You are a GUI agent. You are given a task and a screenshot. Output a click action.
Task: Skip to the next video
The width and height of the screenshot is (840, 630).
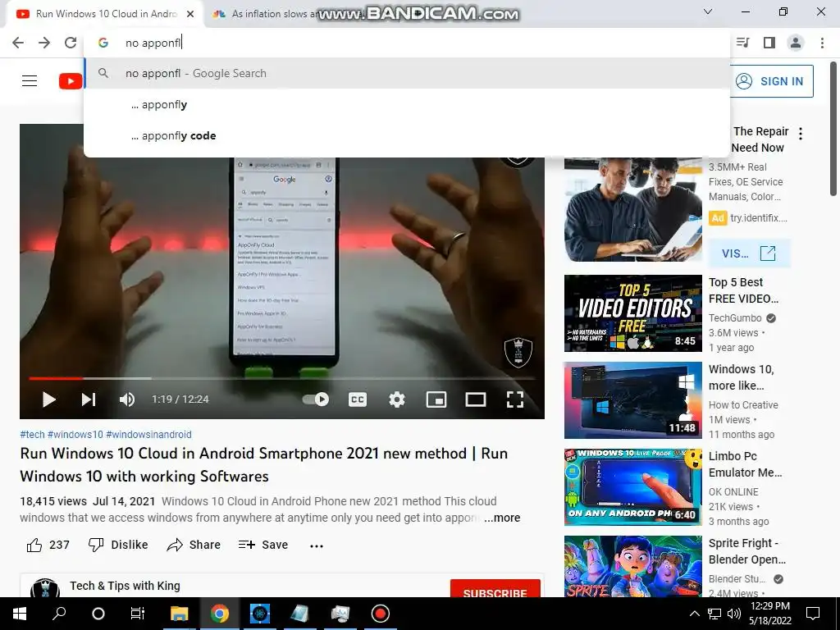[89, 399]
